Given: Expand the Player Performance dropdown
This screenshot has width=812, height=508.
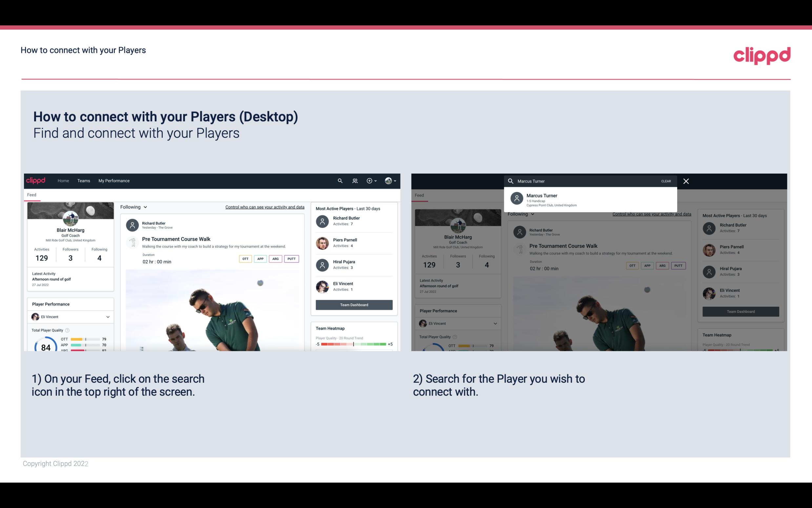Looking at the screenshot, I should pyautogui.click(x=108, y=317).
